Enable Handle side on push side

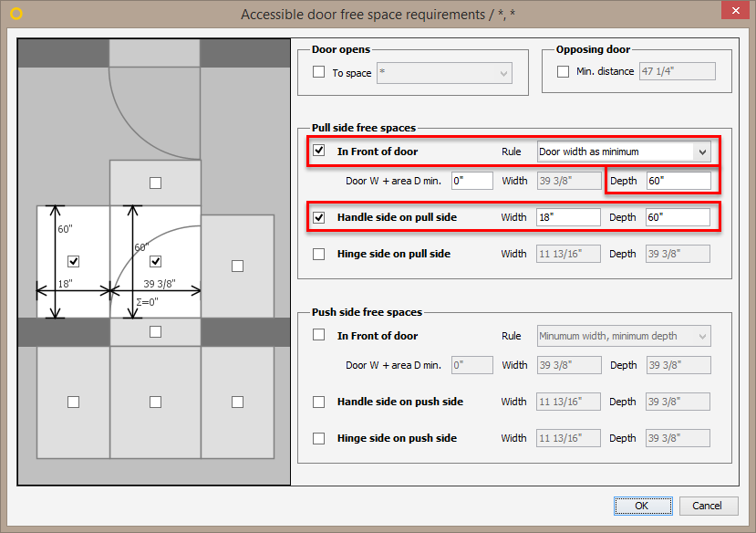coord(319,402)
